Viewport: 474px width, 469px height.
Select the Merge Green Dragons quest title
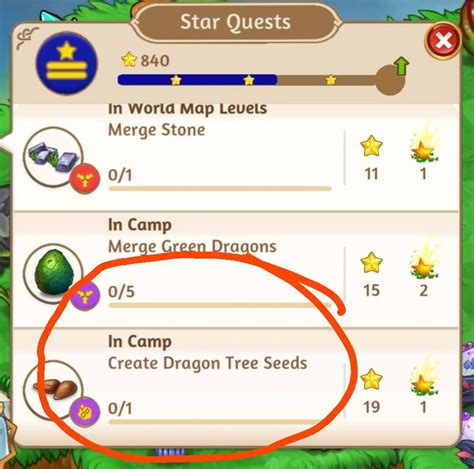192,247
